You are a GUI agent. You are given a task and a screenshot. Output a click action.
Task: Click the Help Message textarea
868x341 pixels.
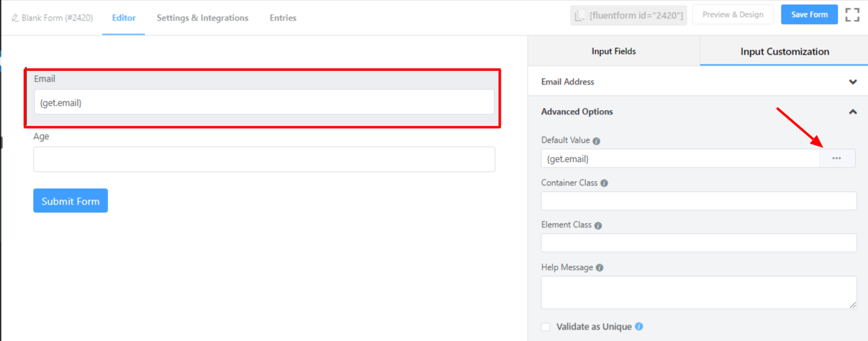(699, 292)
